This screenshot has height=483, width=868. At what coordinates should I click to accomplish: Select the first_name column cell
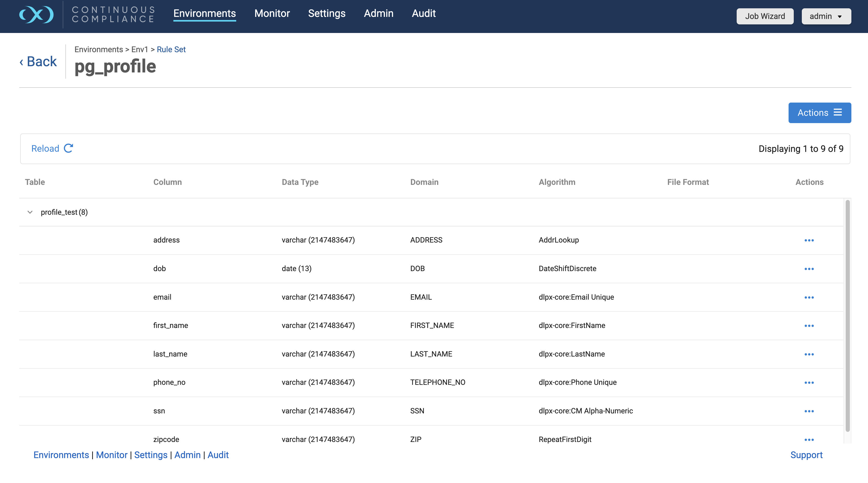pos(171,325)
